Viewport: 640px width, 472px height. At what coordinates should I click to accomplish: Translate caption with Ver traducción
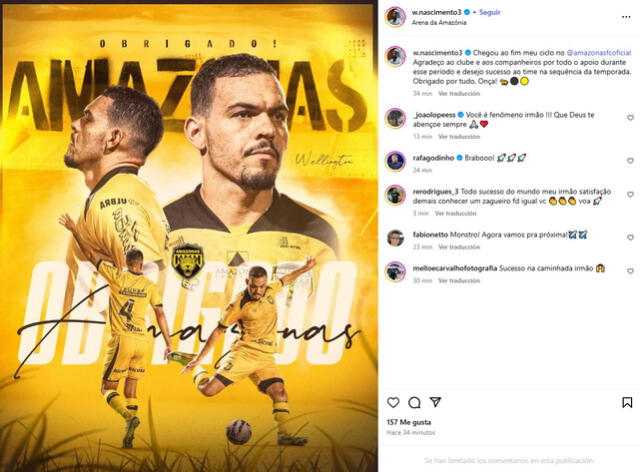(459, 94)
